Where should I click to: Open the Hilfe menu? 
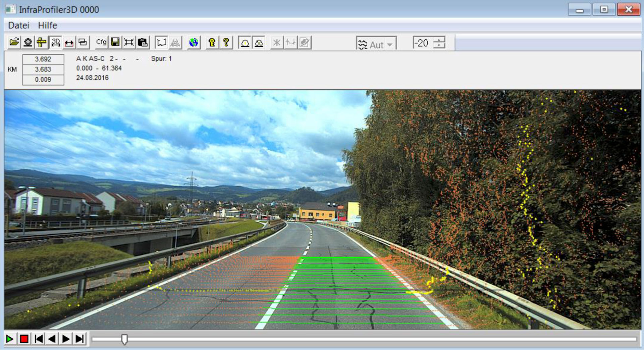pos(47,26)
